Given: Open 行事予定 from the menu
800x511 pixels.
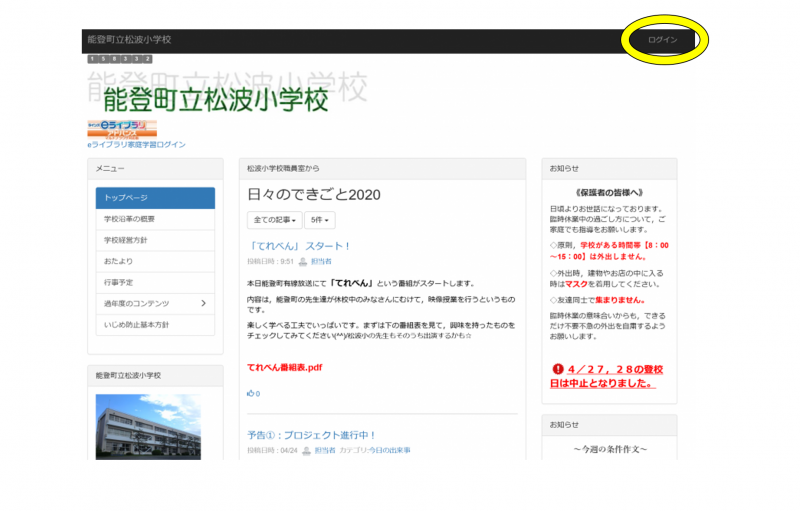Looking at the screenshot, I should (155, 282).
